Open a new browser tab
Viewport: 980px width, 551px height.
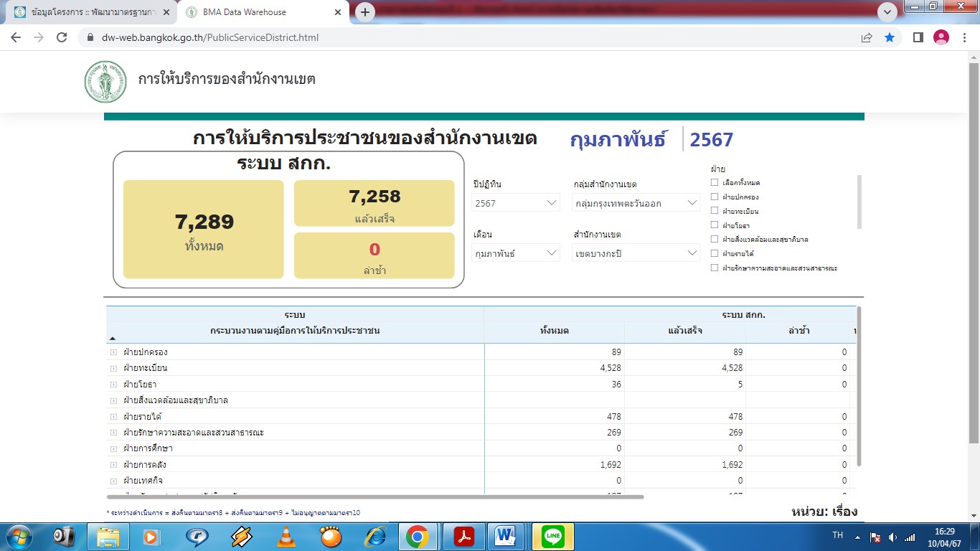tap(365, 12)
